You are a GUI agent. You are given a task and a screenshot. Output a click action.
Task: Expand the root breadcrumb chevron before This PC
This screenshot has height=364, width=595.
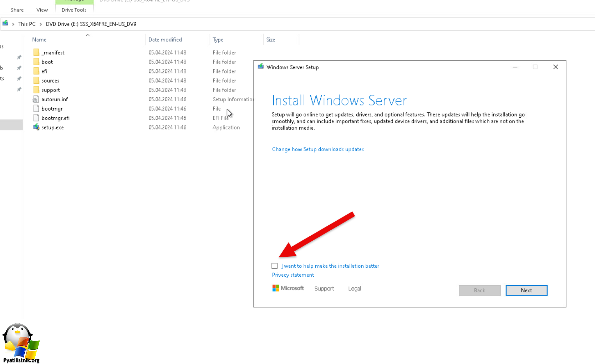pos(13,24)
